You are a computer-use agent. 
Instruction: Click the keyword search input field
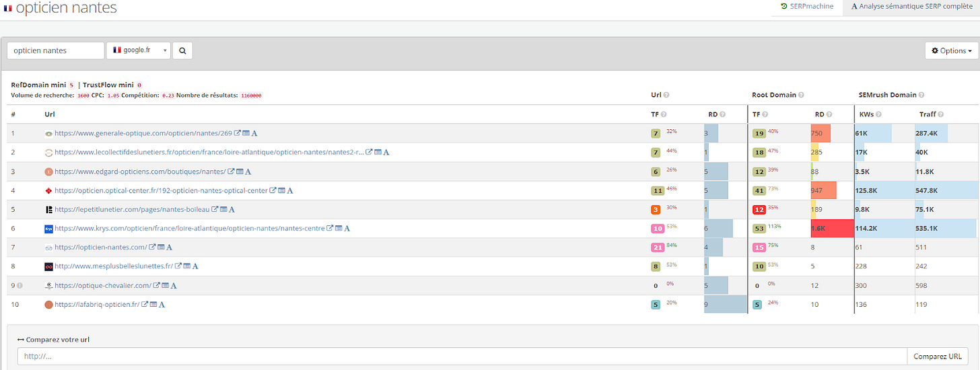click(x=56, y=50)
